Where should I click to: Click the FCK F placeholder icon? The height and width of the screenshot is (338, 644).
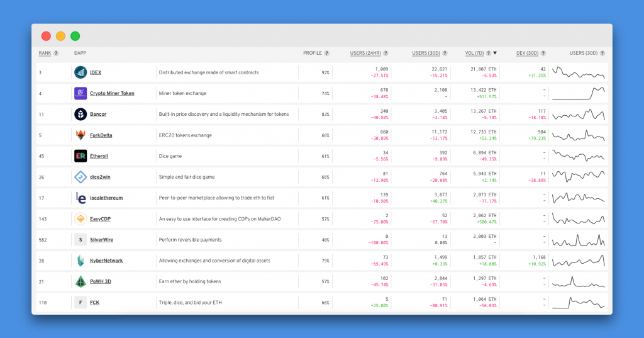click(80, 302)
